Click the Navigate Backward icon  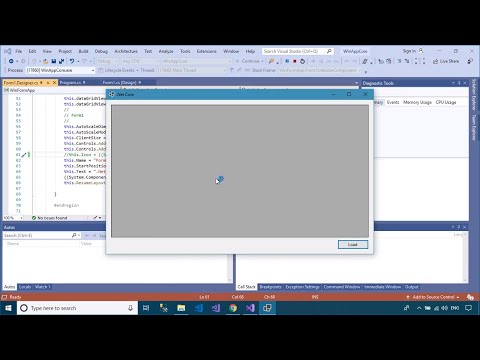click(x=11, y=61)
